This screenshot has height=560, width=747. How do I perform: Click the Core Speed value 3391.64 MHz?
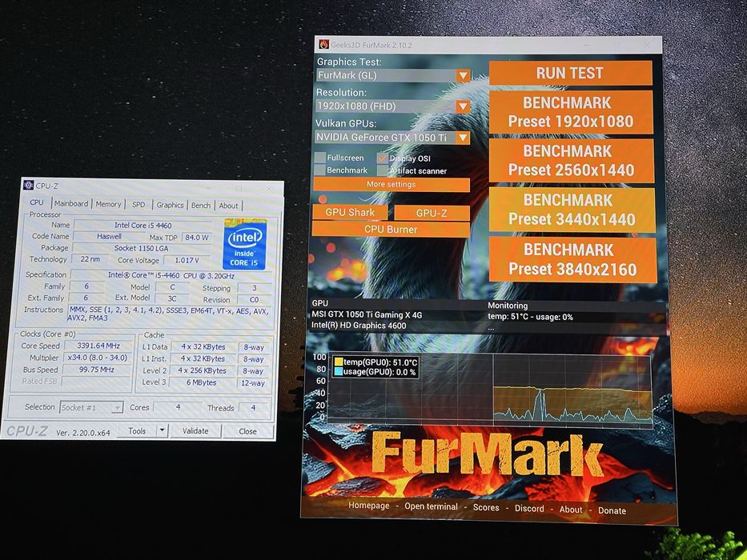coord(98,346)
